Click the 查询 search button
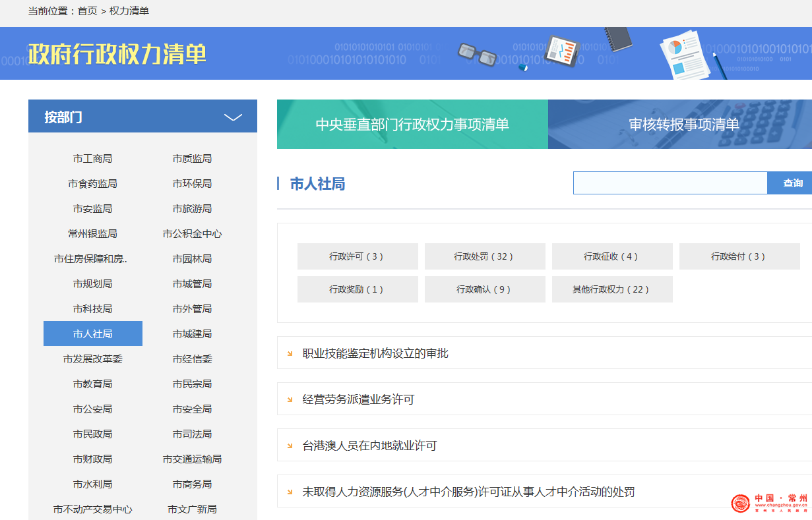 [x=792, y=183]
